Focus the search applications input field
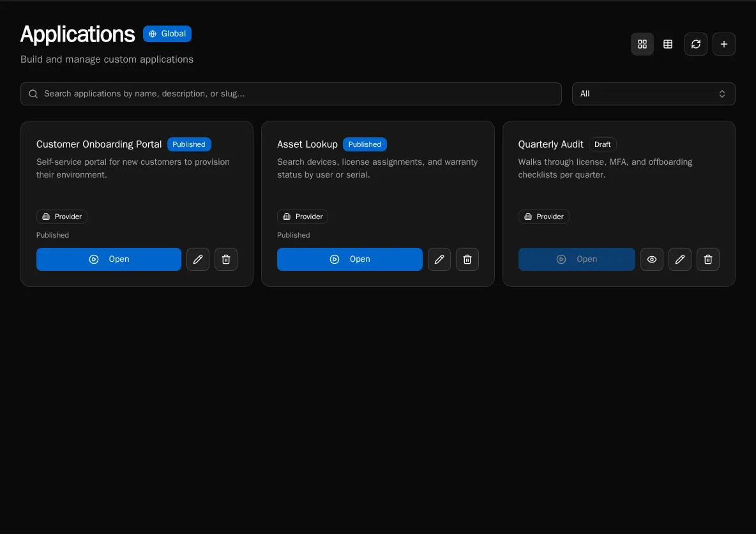Viewport: 756px width, 534px height. (291, 94)
